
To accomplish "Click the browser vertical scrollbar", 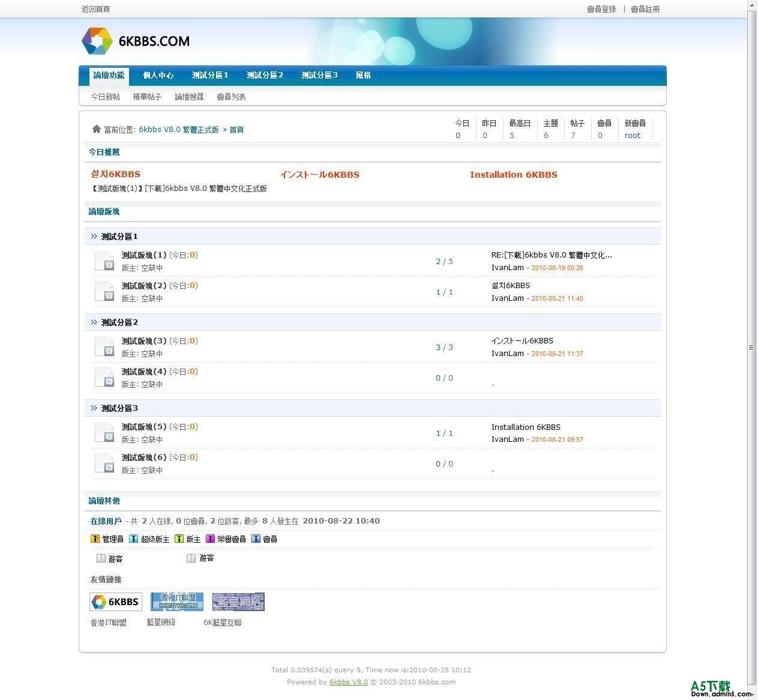I will 751,347.
